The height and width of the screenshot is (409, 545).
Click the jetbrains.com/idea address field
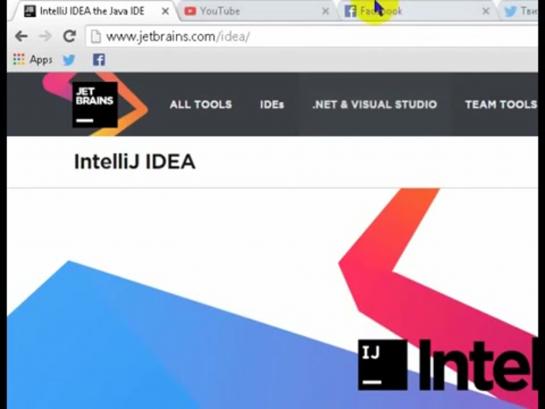pyautogui.click(x=312, y=36)
